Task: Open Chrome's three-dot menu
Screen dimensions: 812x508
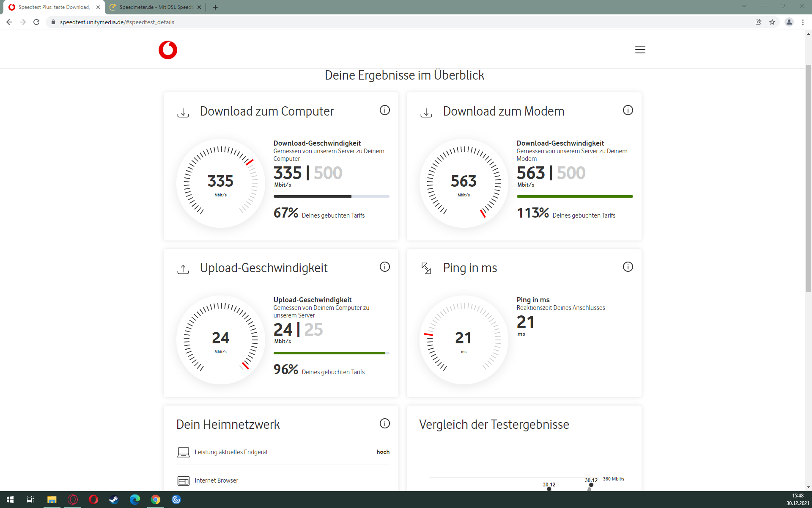Action: point(803,22)
